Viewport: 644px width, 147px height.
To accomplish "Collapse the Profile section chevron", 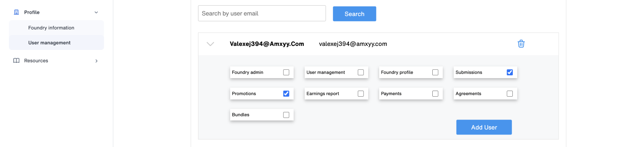I will 96,12.
